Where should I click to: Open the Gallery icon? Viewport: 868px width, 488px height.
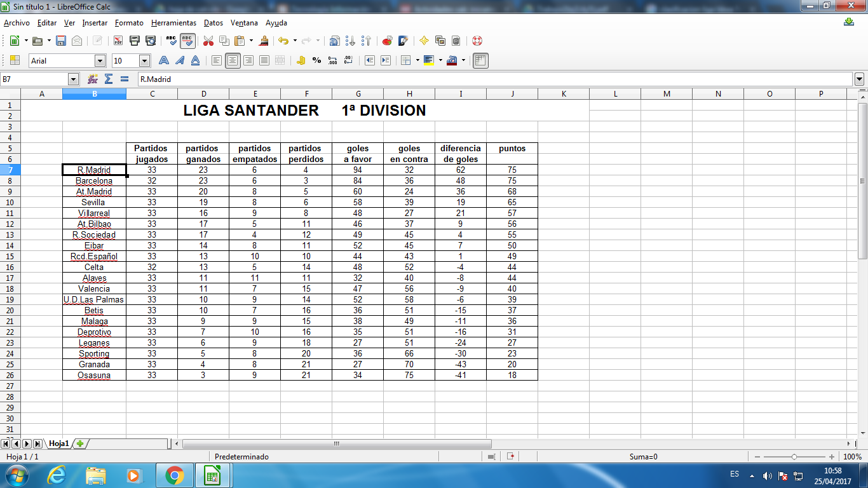point(440,41)
